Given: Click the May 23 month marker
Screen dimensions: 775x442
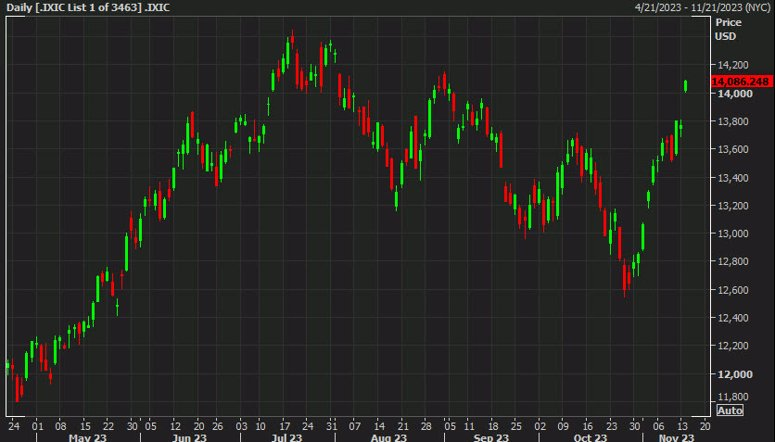Looking at the screenshot, I should tap(87, 438).
